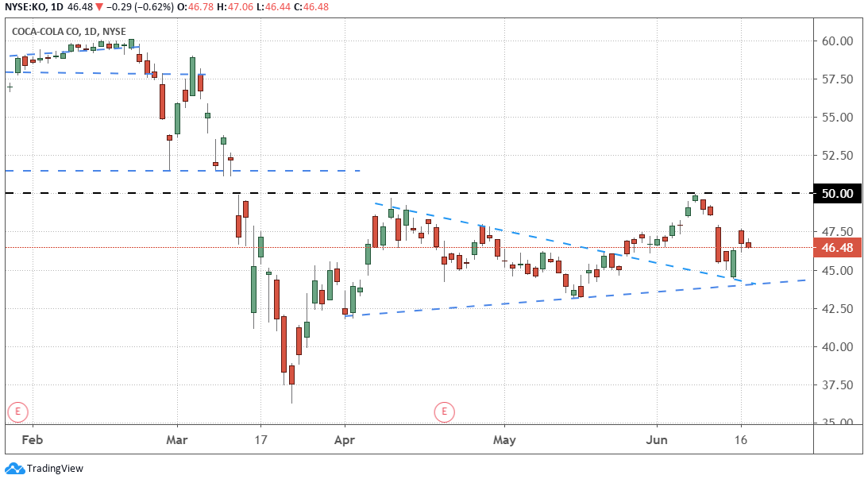The height and width of the screenshot is (483, 868).
Task: Click the Apr label on time axis
Action: [344, 439]
